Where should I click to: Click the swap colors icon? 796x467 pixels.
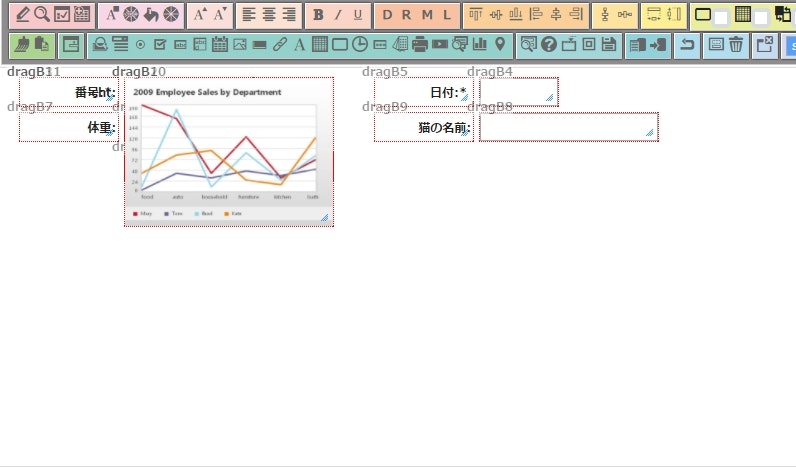pyautogui.click(x=782, y=15)
